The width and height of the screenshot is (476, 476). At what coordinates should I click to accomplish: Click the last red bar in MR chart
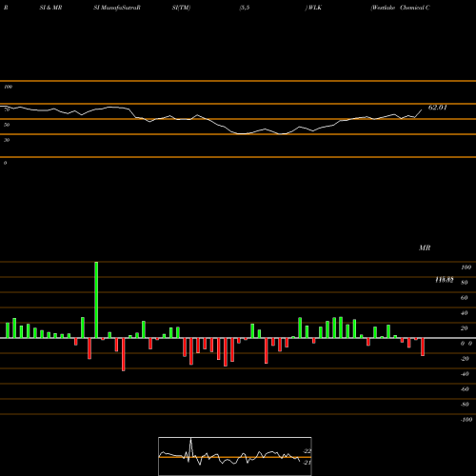tap(423, 347)
